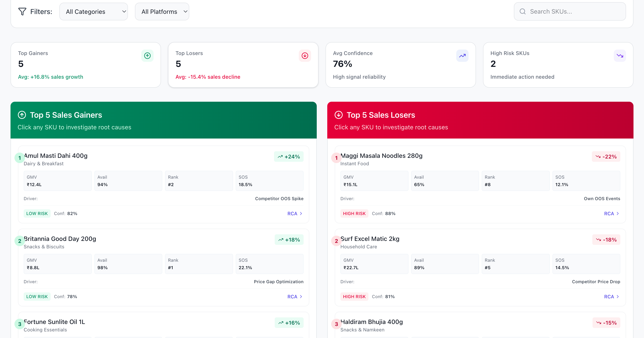Click the Avail 94% cell for Amul Masti Dahi
644x338 pixels.
(128, 181)
